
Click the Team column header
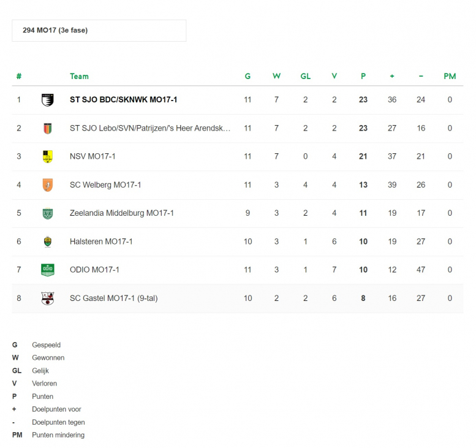click(x=79, y=77)
